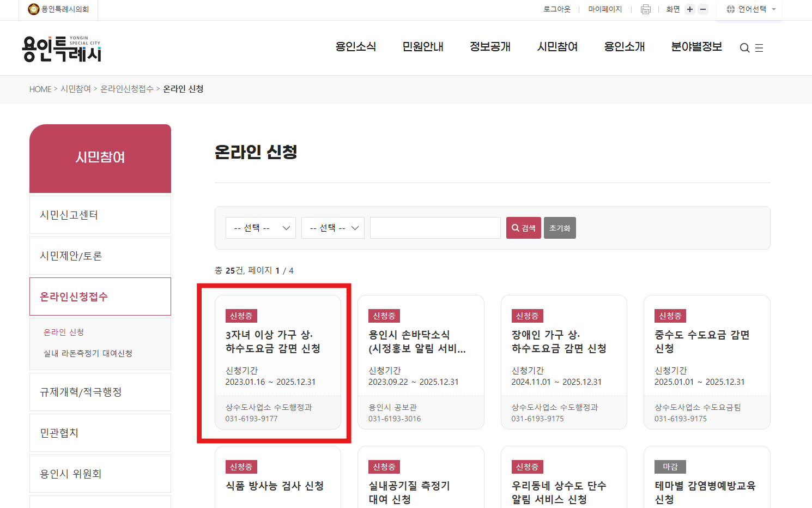Open 우리동네 상수도 단수 알림 서비스 card
This screenshot has height=508, width=812.
coord(564,477)
